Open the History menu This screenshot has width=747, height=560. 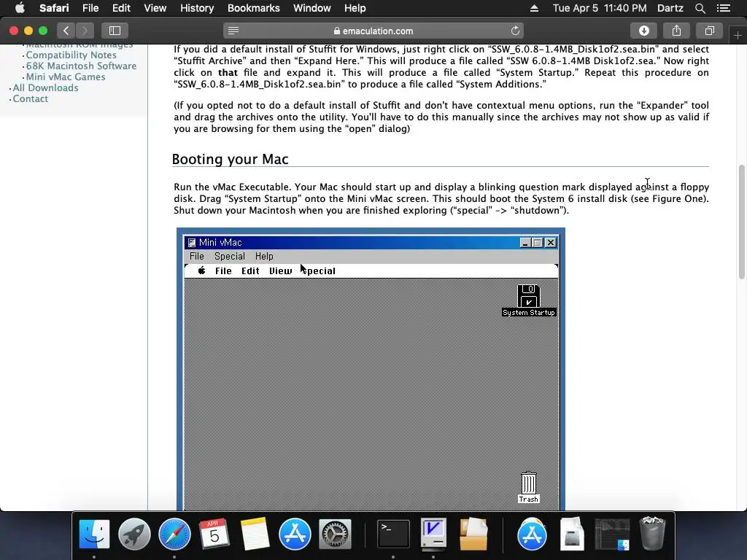pyautogui.click(x=197, y=8)
